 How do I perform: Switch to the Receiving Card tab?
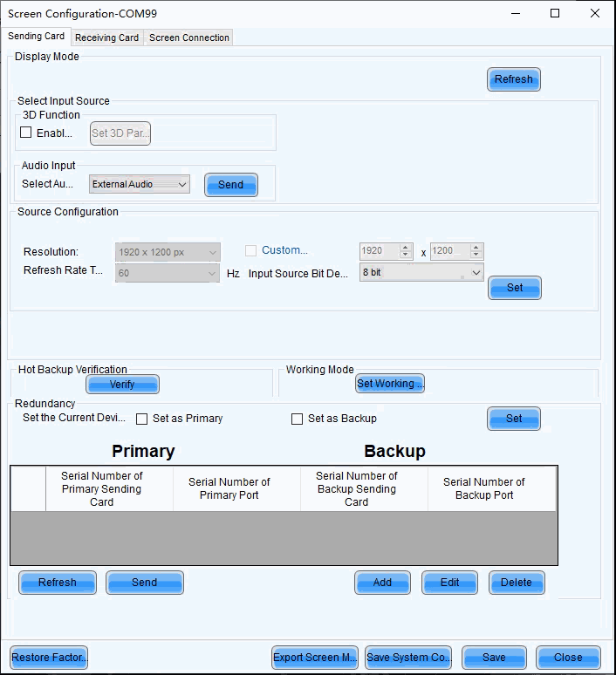click(x=106, y=37)
